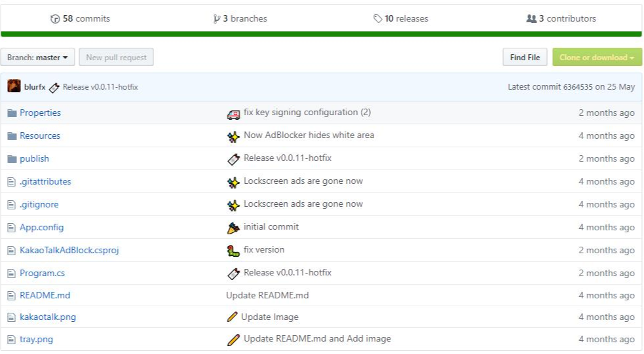This screenshot has width=644, height=354.
Task: Click the file icon beside tray.png
Action: click(x=12, y=340)
